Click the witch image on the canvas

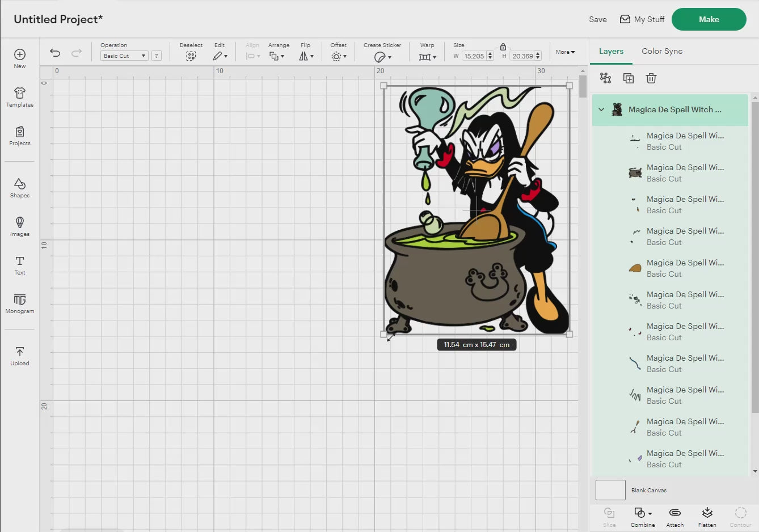tap(477, 210)
